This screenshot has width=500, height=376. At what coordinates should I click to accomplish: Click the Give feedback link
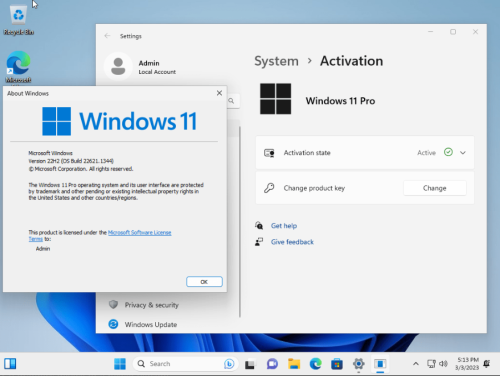tap(292, 242)
